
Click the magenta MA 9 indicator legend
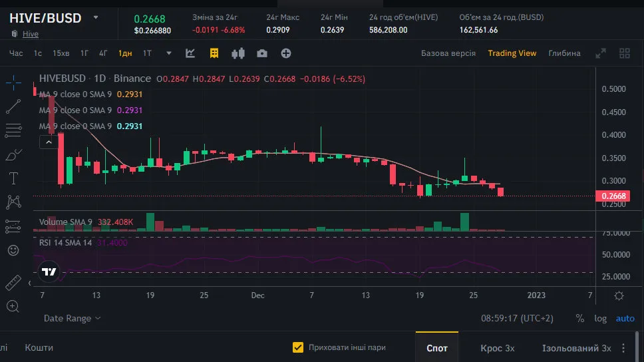click(x=90, y=110)
